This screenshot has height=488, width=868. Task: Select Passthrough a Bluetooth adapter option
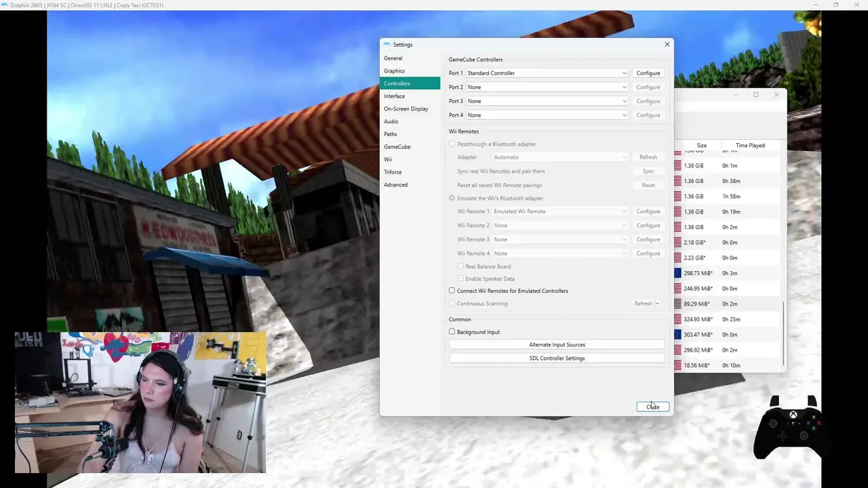493,144
